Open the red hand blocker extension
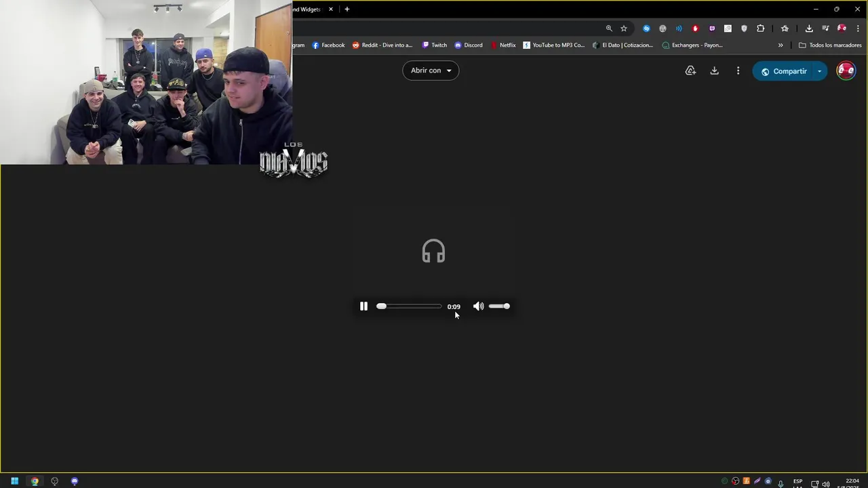The height and width of the screenshot is (488, 868). pos(695,28)
